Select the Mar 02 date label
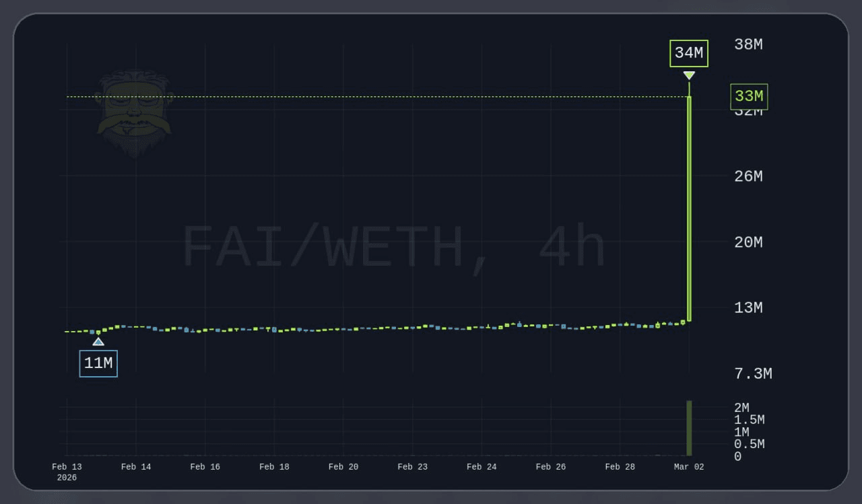Screen dimensions: 862x504 [x=689, y=466]
